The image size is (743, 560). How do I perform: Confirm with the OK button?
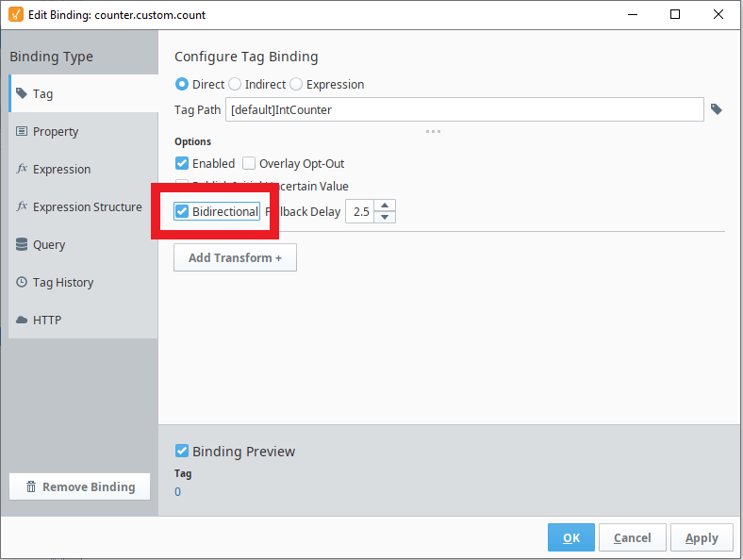[571, 537]
